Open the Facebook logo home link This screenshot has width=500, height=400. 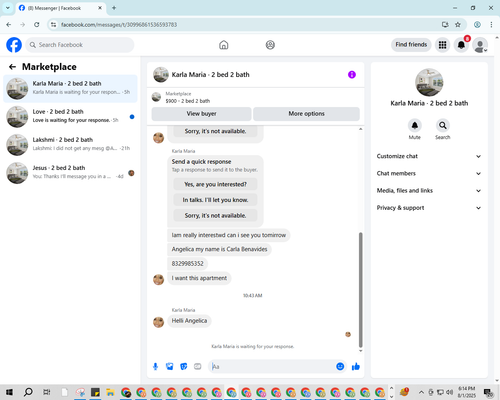click(14, 45)
